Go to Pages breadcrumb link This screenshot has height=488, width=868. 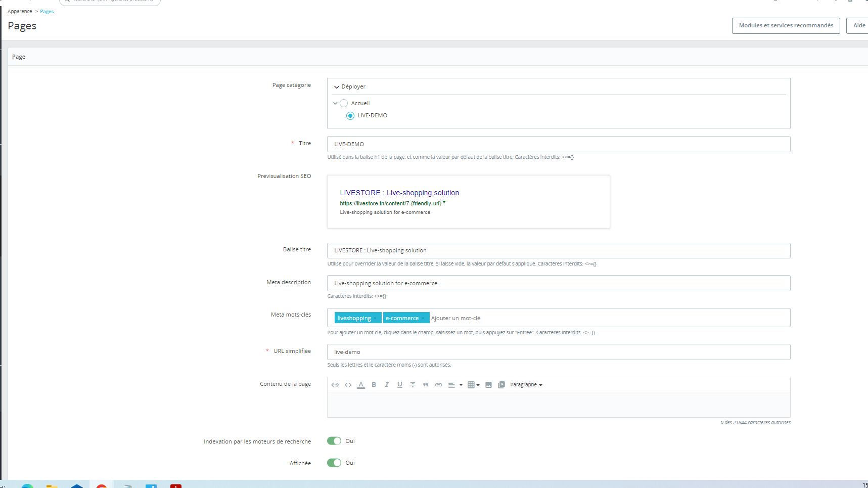(47, 12)
